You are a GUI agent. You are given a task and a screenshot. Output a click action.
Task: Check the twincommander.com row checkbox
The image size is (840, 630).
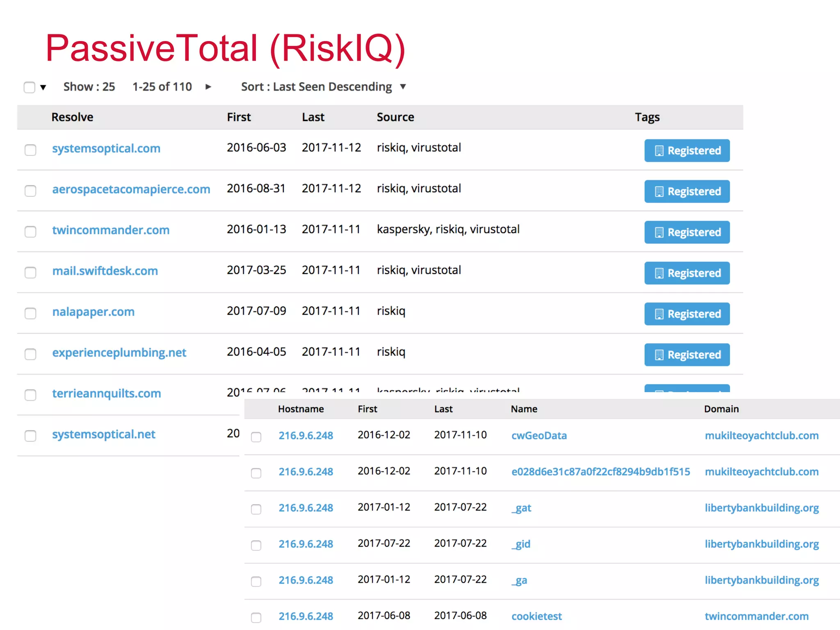pyautogui.click(x=30, y=231)
